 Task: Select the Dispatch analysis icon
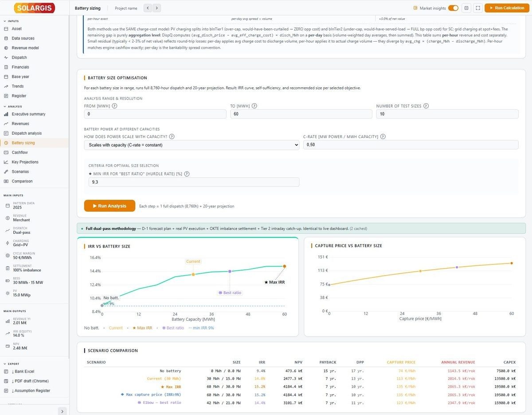click(6, 133)
